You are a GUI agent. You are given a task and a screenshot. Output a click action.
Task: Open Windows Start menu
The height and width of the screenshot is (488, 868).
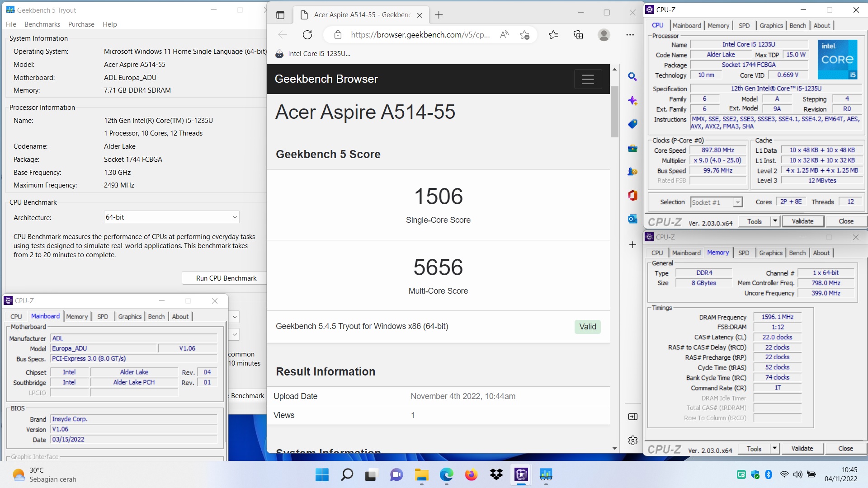coord(322,474)
